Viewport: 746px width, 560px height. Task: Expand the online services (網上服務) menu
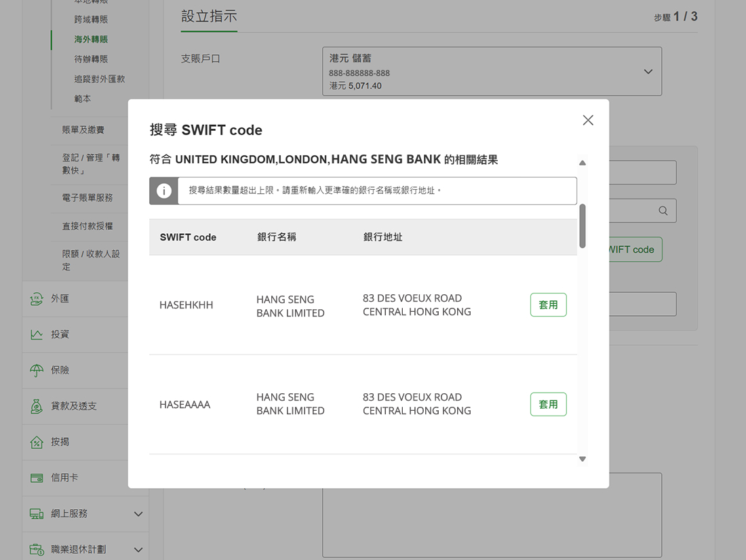tap(138, 514)
